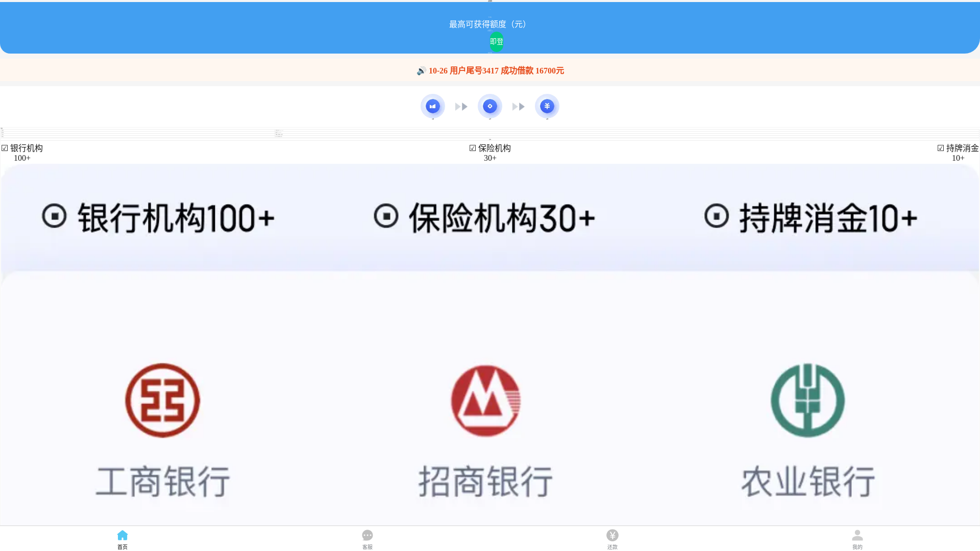The width and height of the screenshot is (980, 551).
Task: Select the 银行机构100+ banner radio mark
Action: coord(54,216)
